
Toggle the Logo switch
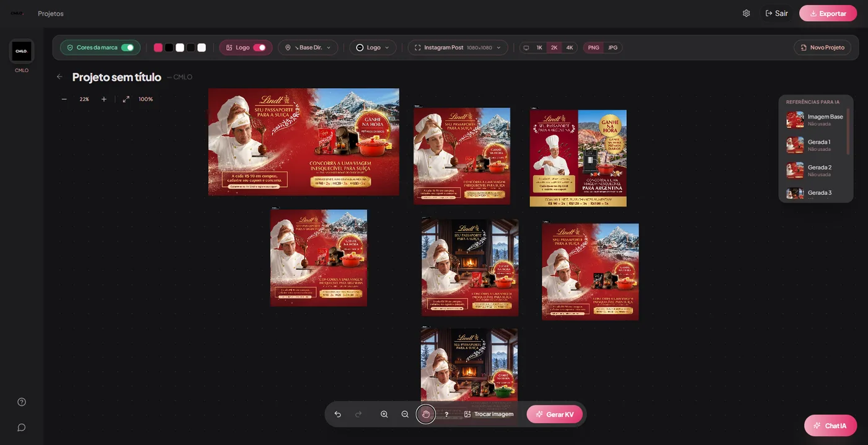pos(260,48)
